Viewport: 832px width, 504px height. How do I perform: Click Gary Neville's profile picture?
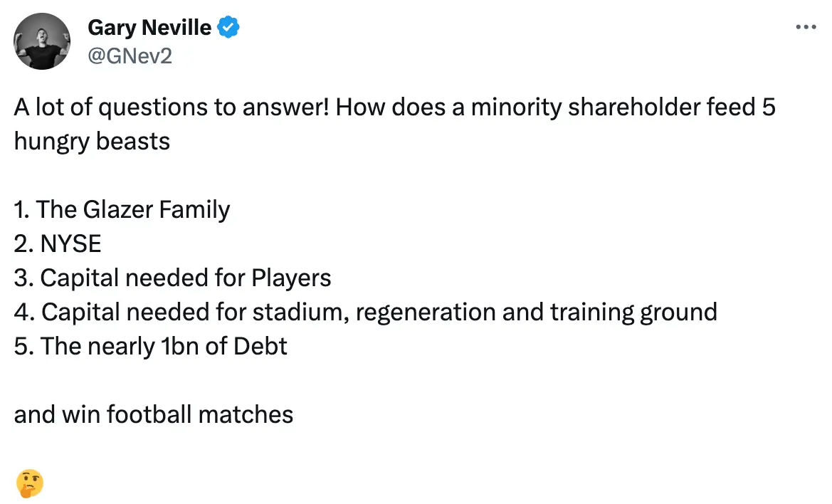point(42,41)
